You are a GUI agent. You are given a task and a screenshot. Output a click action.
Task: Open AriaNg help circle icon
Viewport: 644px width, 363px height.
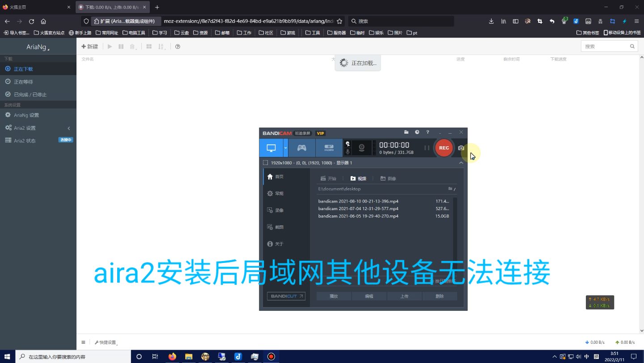click(x=178, y=46)
